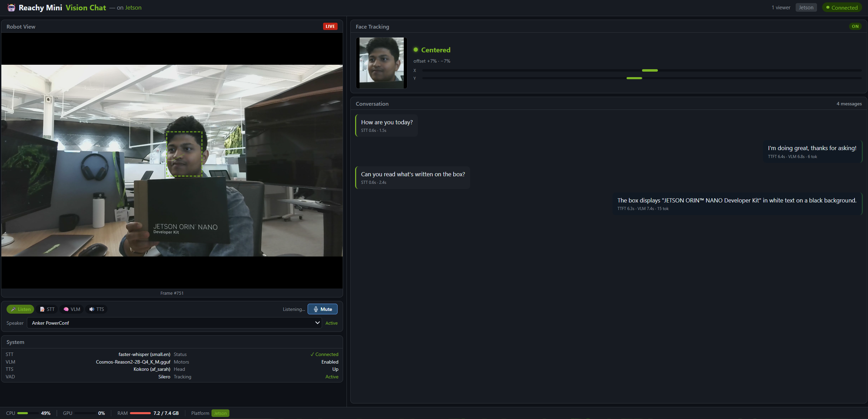Click the Speaker dropdown chevron arrow
The image size is (868, 419).
tap(317, 323)
